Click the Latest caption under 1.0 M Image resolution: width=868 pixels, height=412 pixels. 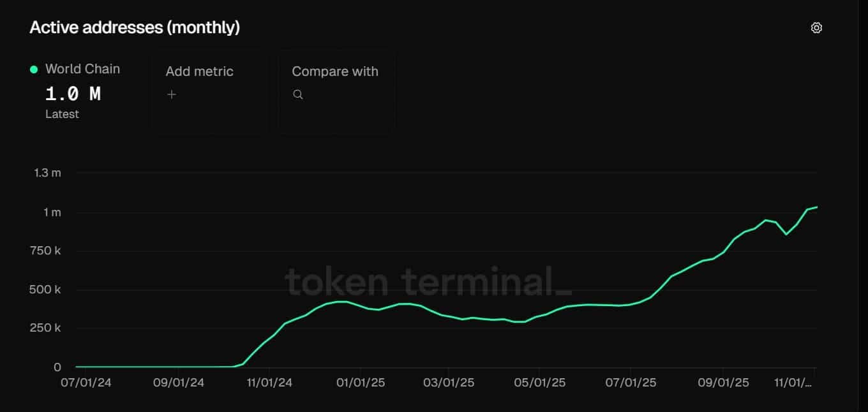pos(62,114)
